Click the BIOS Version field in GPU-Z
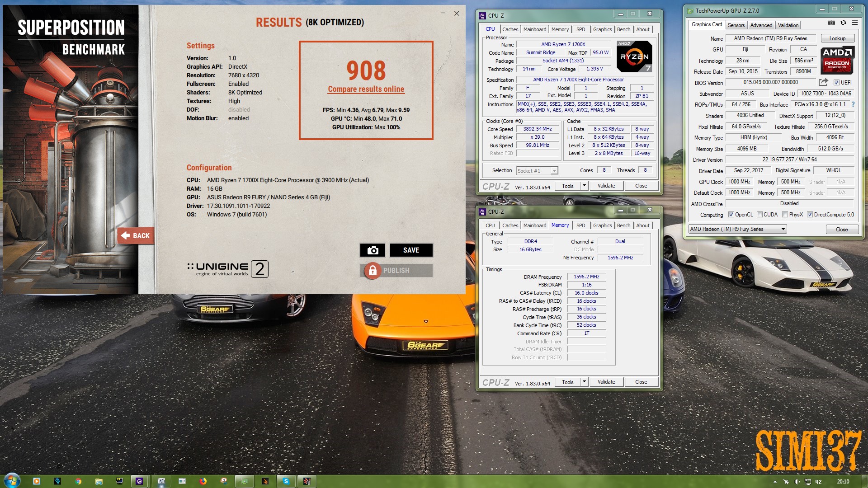 click(x=770, y=82)
